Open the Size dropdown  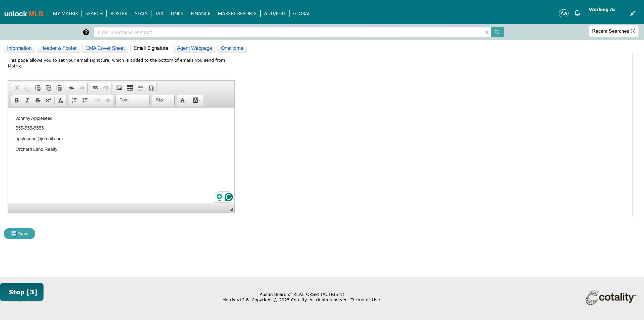coord(163,100)
